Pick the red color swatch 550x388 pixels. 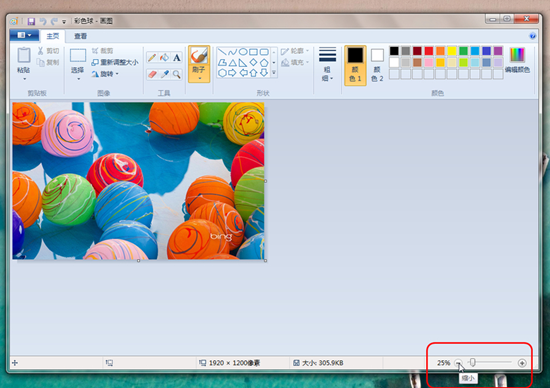click(x=429, y=51)
